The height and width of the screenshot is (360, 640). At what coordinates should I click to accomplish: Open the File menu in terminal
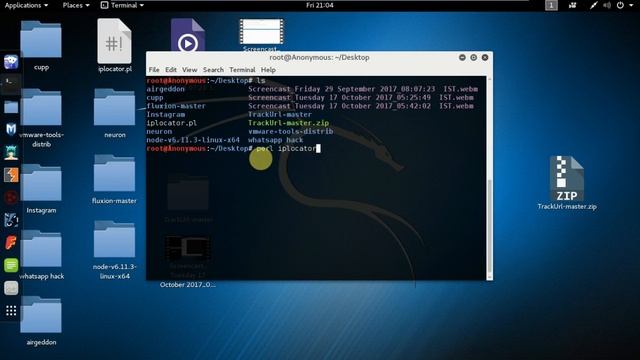(x=154, y=70)
